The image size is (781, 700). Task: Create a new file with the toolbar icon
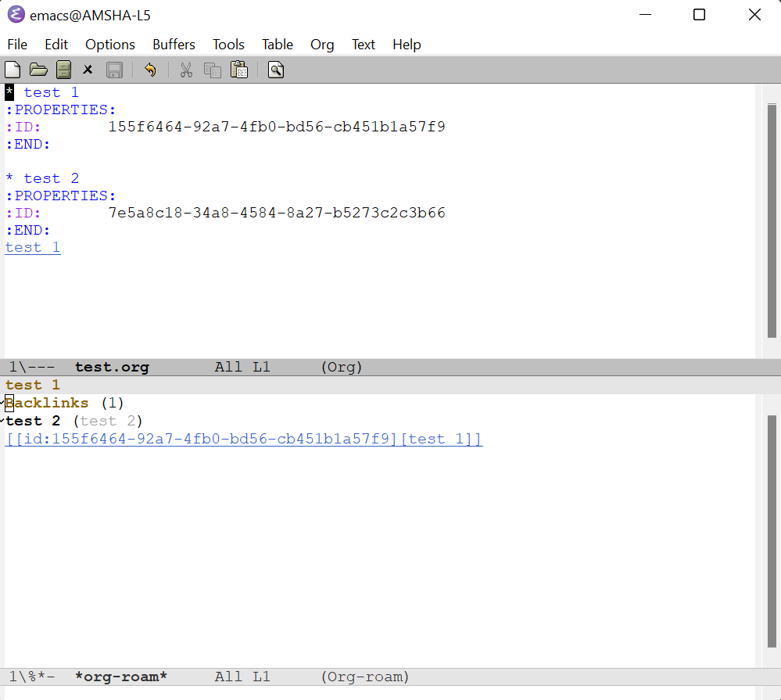[x=13, y=70]
